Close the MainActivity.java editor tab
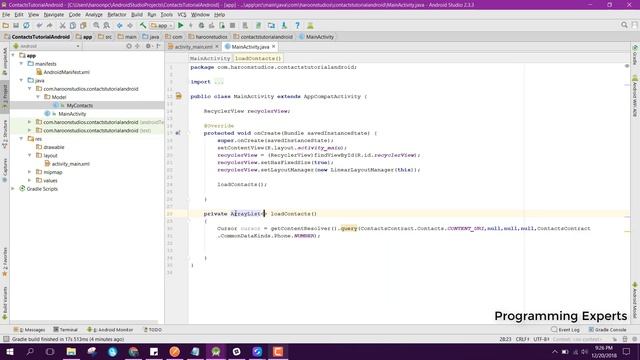 coord(273,47)
